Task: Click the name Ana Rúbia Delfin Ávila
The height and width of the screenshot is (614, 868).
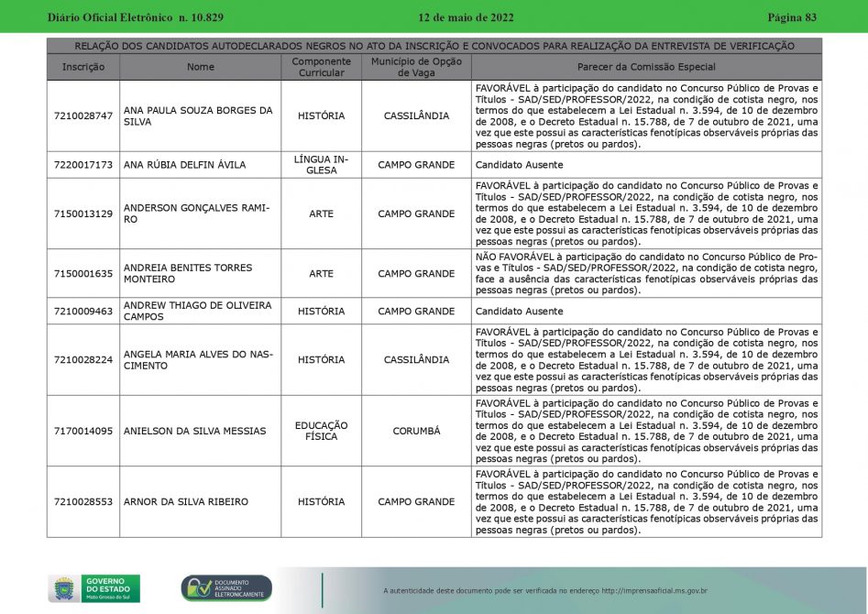Action: click(x=184, y=165)
